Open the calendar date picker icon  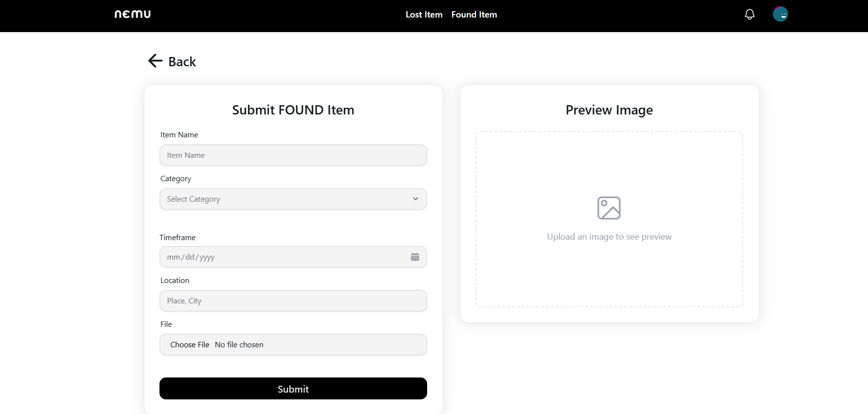click(x=415, y=257)
